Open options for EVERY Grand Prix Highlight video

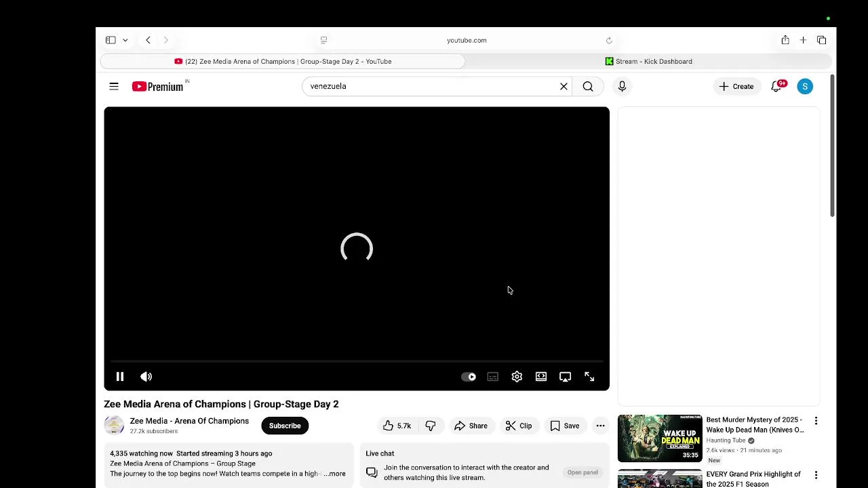coord(816,475)
